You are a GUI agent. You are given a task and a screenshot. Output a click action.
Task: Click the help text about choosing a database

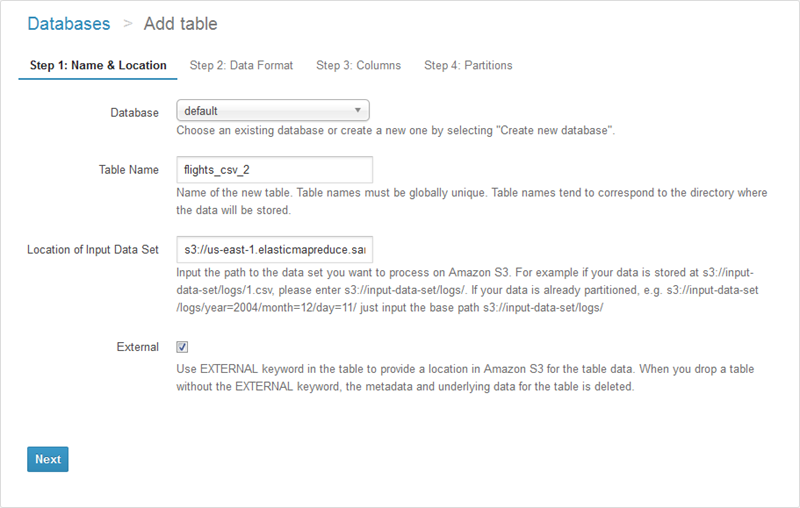tap(397, 131)
